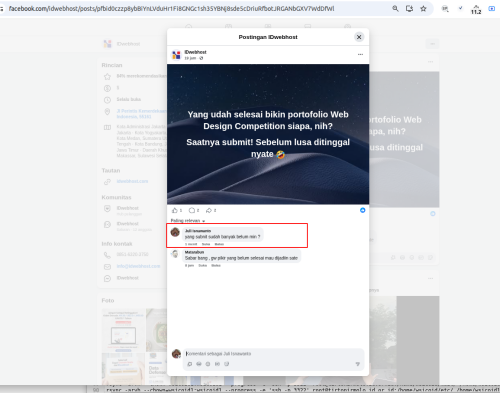
Task: Click the send arrow in the comment box
Action: coord(358,364)
